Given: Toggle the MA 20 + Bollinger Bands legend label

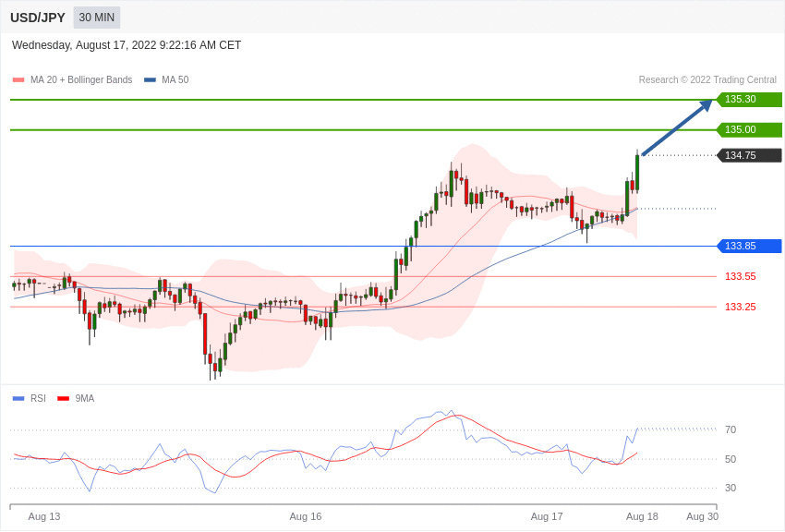Looking at the screenshot, I should [x=81, y=80].
